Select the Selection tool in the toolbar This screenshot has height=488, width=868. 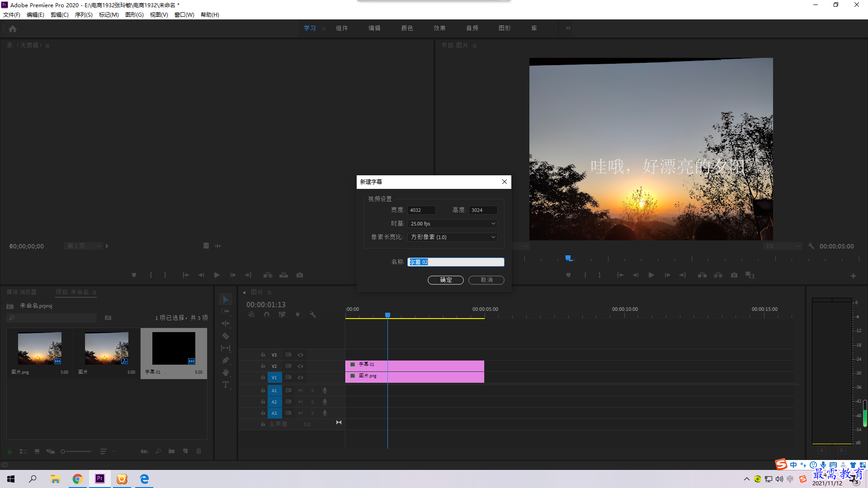[x=226, y=300]
